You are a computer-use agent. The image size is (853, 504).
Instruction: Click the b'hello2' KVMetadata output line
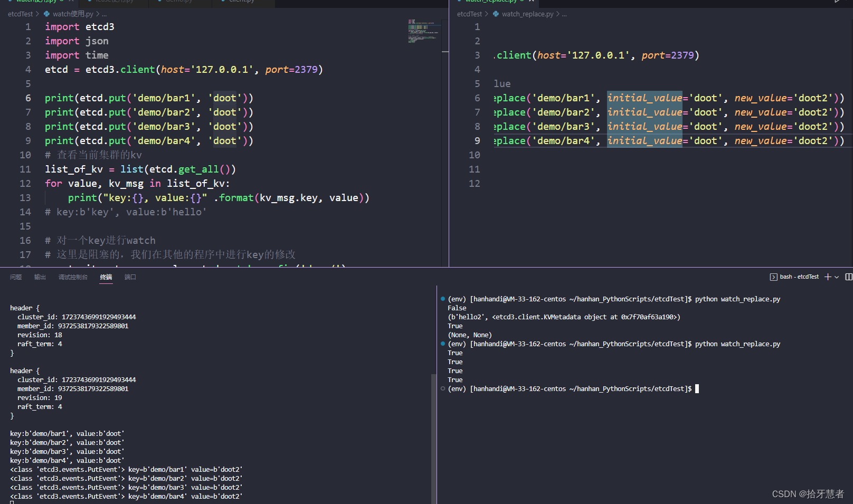pyautogui.click(x=564, y=317)
